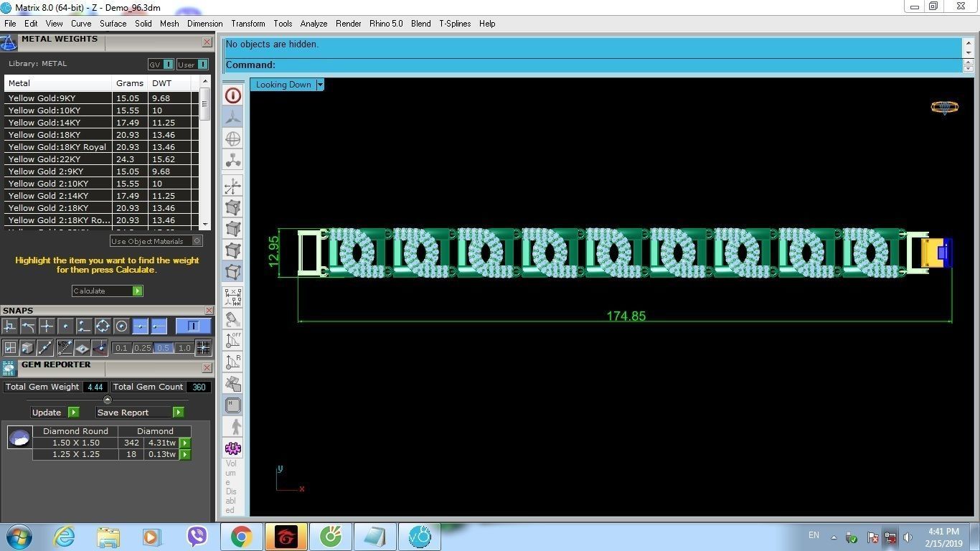Open Google Chrome from the taskbar
Image resolution: width=980 pixels, height=551 pixels.
point(241,537)
